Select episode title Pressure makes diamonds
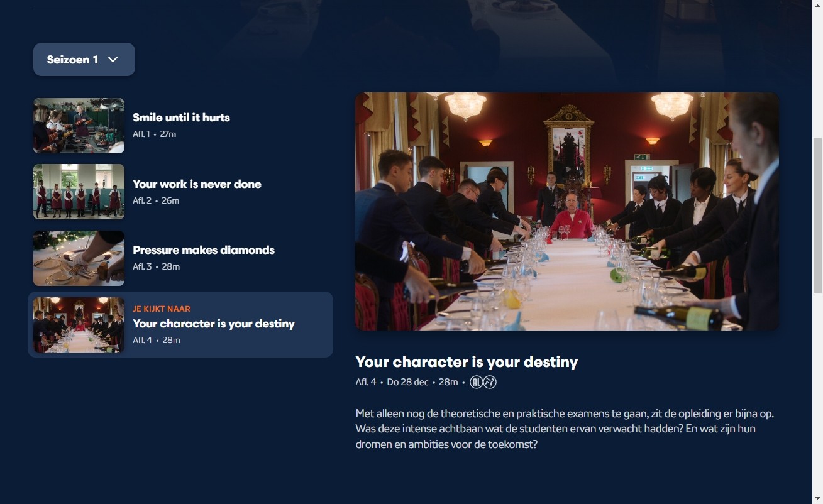 pos(204,250)
